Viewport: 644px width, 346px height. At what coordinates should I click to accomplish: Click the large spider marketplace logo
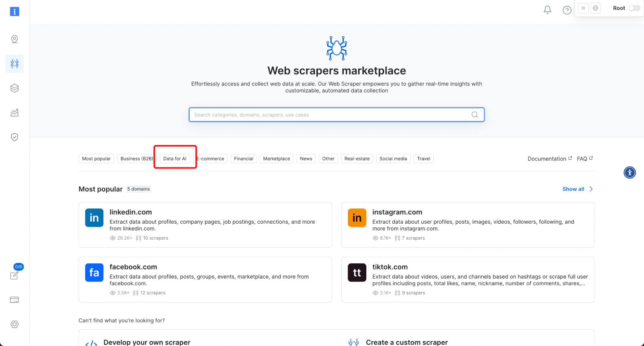tap(336, 48)
